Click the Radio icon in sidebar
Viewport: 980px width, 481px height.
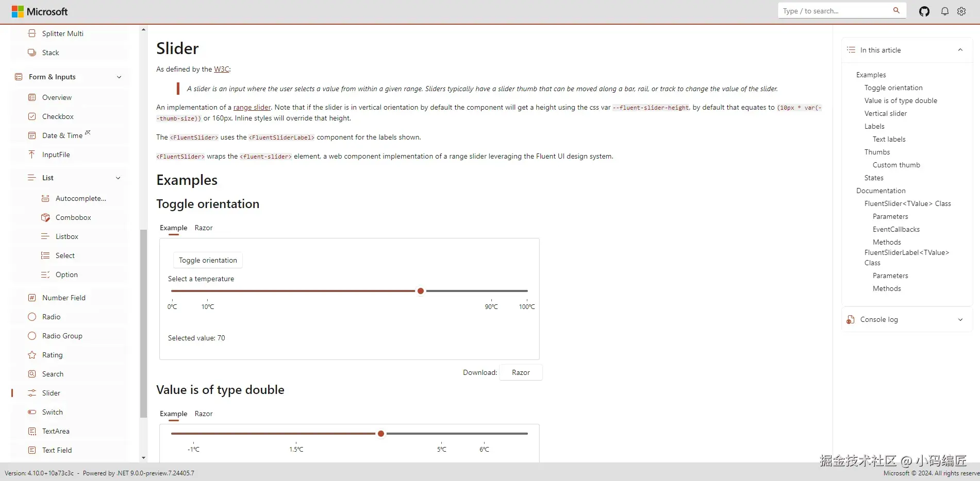click(x=32, y=317)
